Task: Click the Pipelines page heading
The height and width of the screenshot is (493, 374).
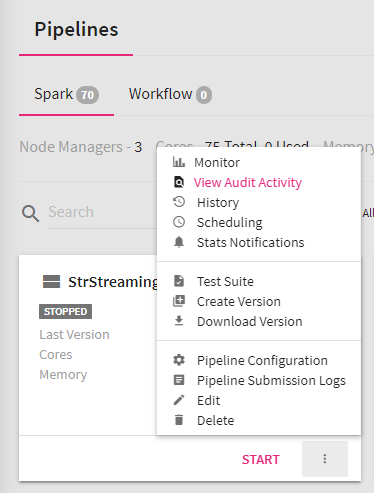Action: pos(76,29)
